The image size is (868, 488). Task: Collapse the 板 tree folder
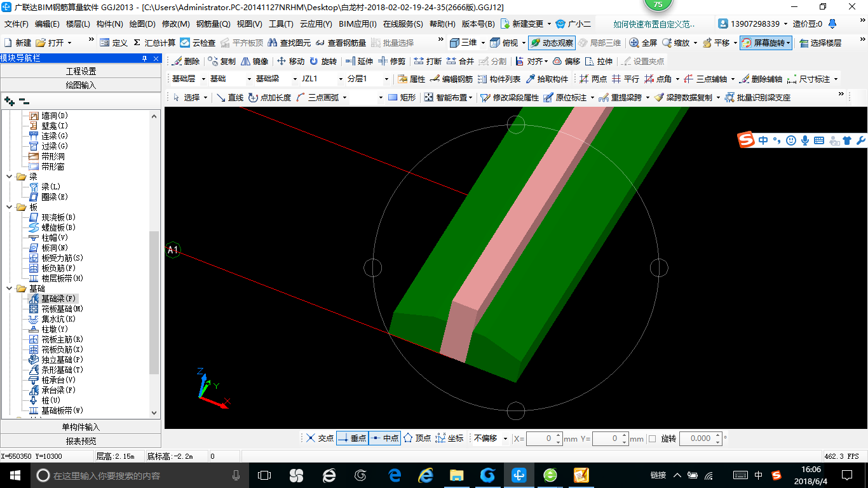click(9, 207)
